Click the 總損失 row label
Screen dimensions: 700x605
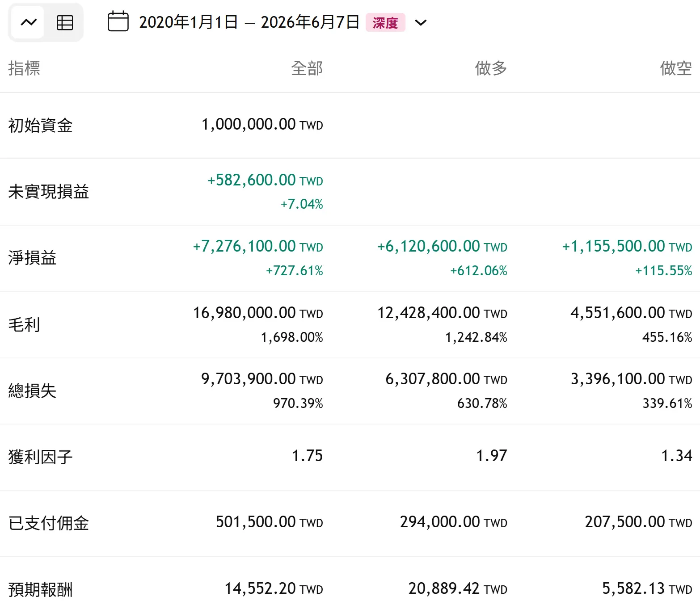click(x=32, y=391)
